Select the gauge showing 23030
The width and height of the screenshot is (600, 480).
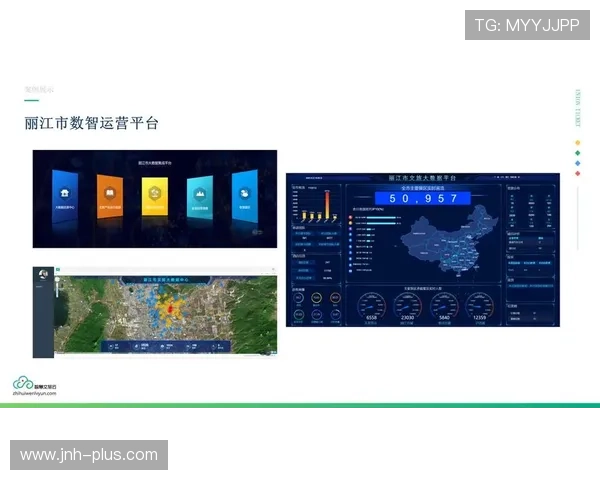407,307
